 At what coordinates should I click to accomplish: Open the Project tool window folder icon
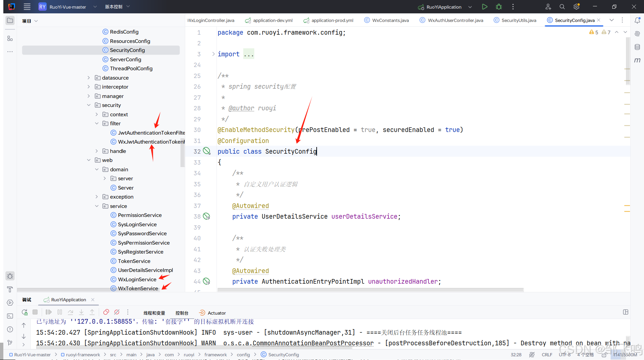[x=10, y=21]
